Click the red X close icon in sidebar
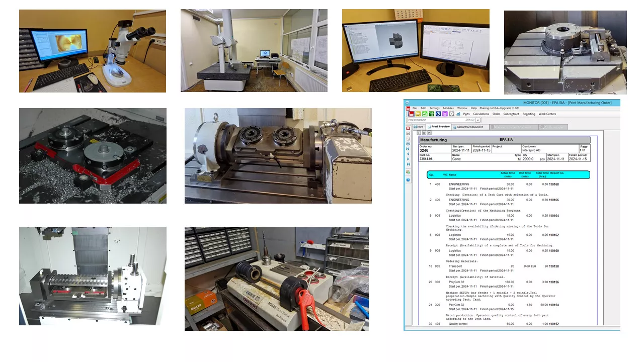Viewport: 644px width, 362px height. pyautogui.click(x=408, y=128)
